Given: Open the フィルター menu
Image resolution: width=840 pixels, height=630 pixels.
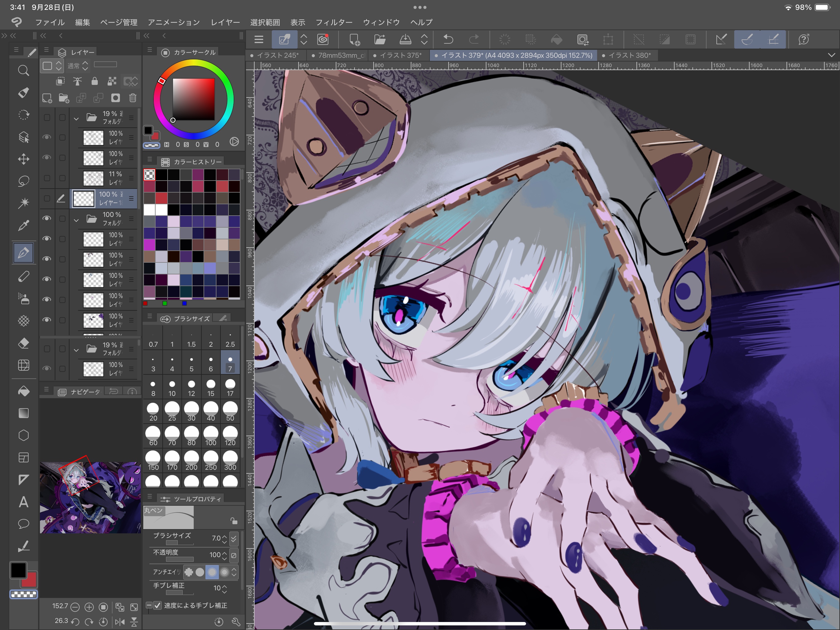Looking at the screenshot, I should (334, 22).
